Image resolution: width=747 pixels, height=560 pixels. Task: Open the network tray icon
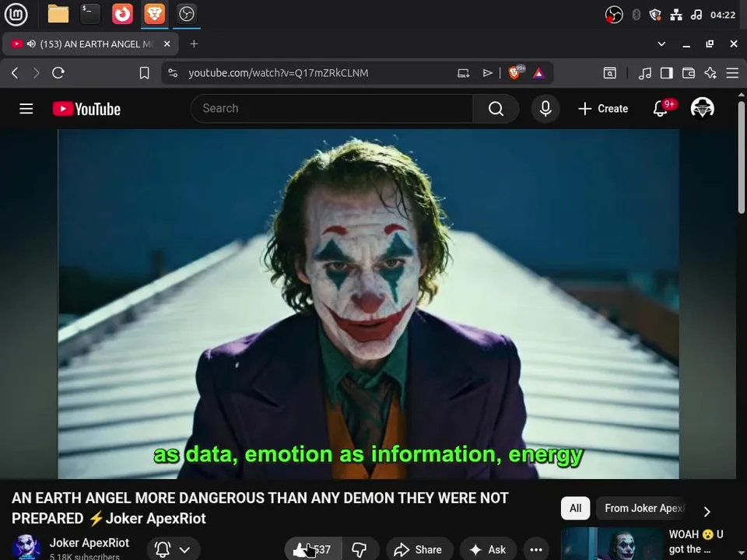(x=676, y=15)
